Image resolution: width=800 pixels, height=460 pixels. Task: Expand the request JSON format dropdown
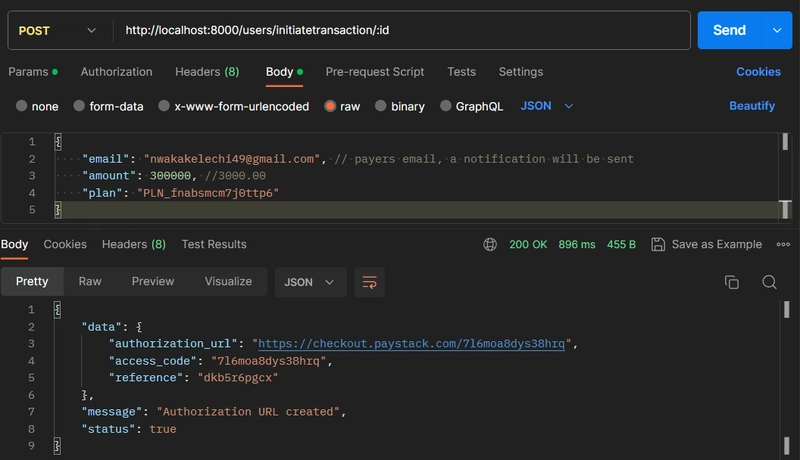(548, 106)
